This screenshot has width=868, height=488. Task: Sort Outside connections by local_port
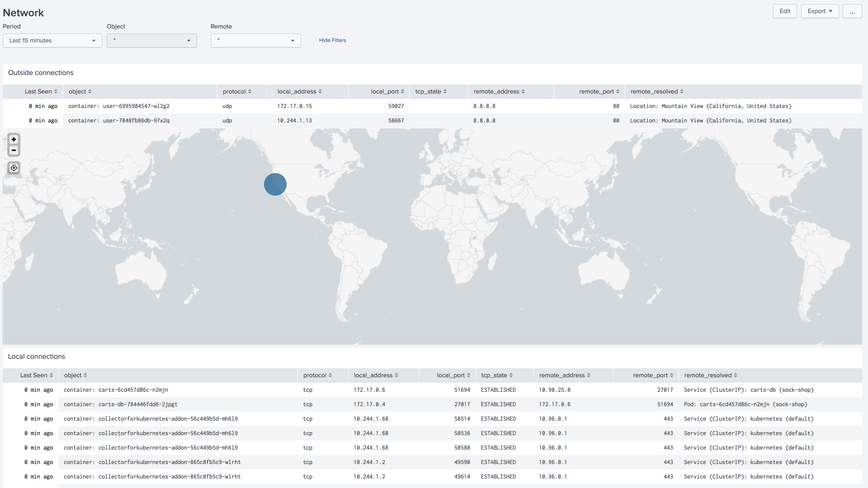[387, 91]
